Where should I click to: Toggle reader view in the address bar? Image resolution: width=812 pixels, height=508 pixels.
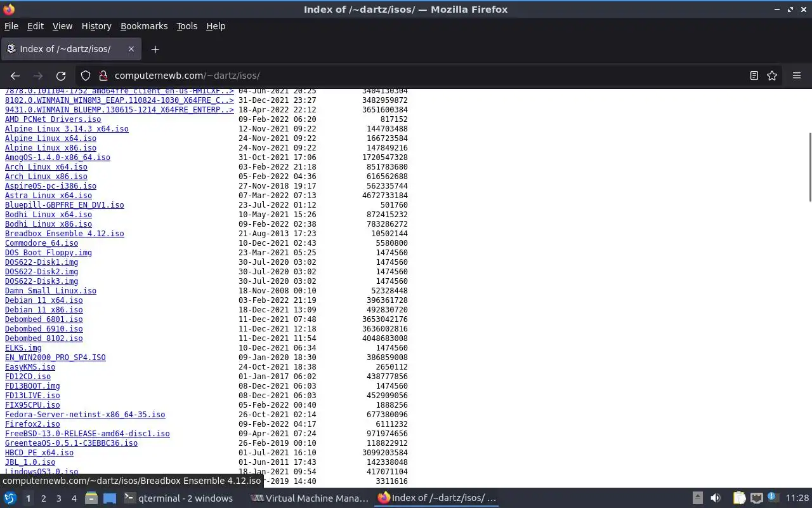pos(754,76)
